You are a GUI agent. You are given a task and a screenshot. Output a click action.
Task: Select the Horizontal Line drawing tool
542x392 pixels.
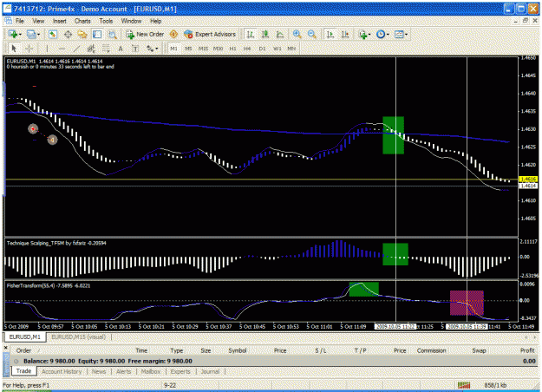tap(62, 49)
